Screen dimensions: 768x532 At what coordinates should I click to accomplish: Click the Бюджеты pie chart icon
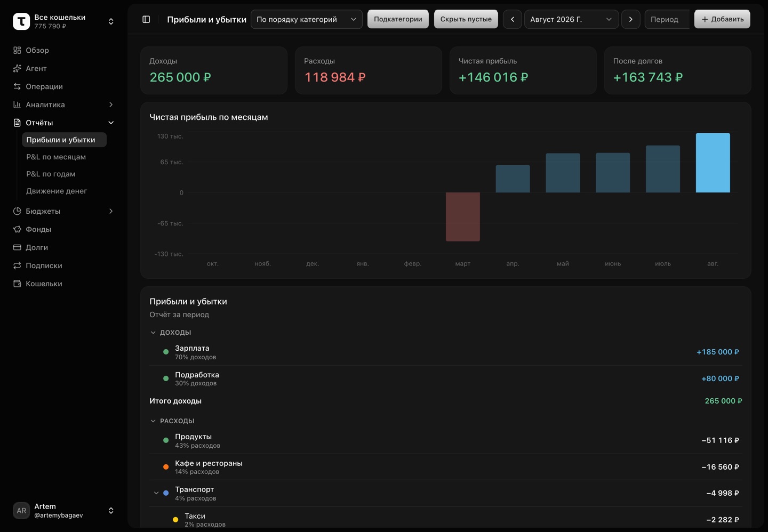[x=17, y=211]
